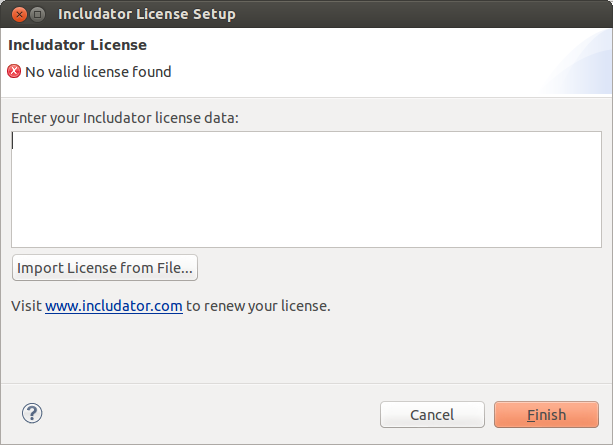Click the to renew your license text
Viewport: 613px width, 445px height.
[x=258, y=306]
